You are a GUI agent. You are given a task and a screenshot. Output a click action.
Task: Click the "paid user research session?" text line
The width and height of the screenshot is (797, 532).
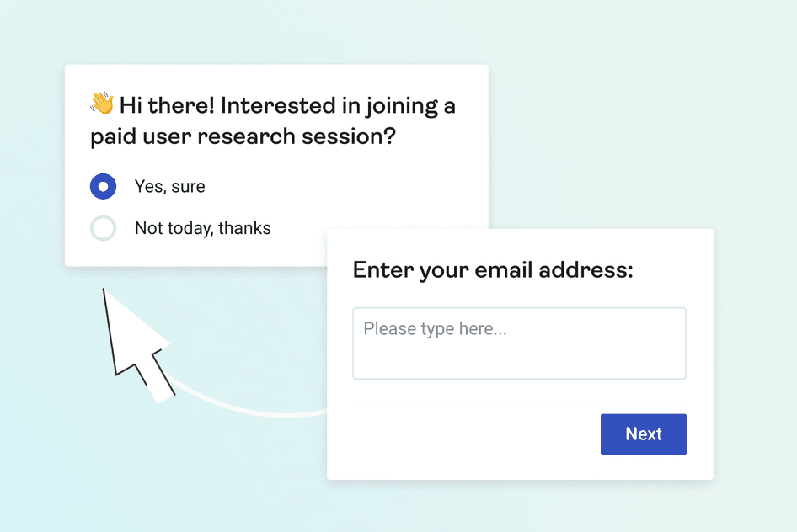pos(243,136)
